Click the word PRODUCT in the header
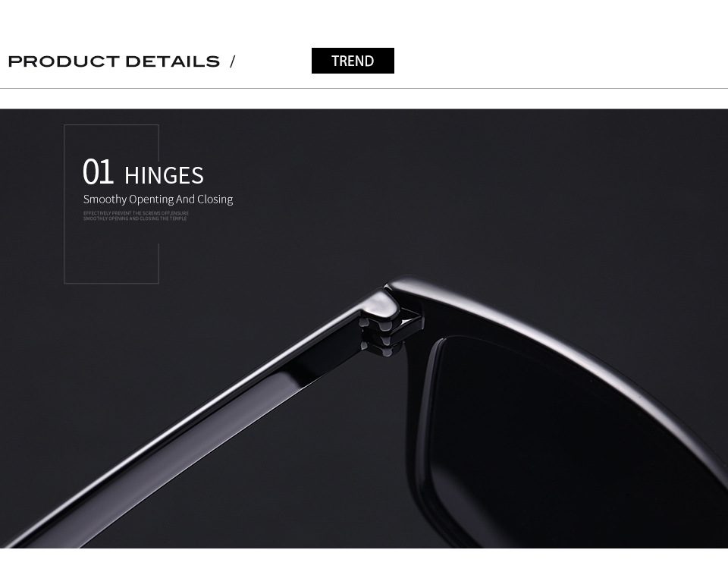728x575 pixels. 64,61
